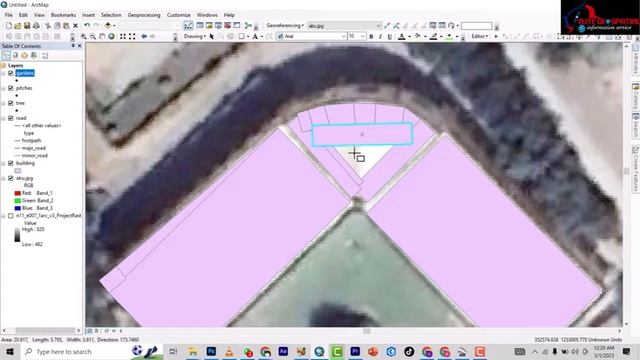Click the Edit tool arrow beside Editor
The image size is (640, 360).
coord(496,36)
